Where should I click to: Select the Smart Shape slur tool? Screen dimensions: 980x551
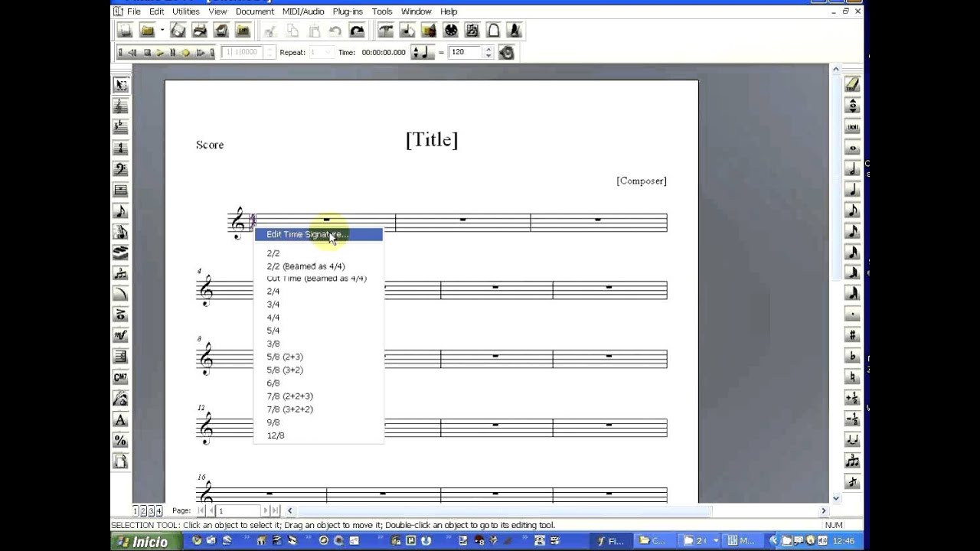120,295
